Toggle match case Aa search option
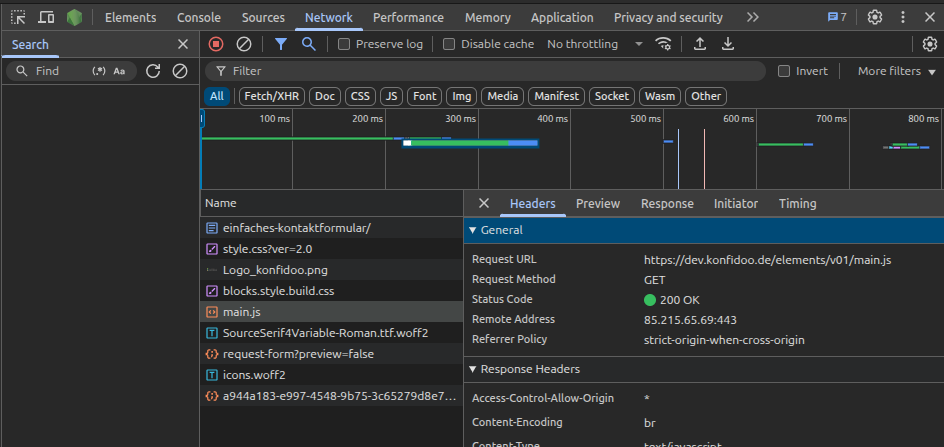944x447 pixels. (119, 71)
